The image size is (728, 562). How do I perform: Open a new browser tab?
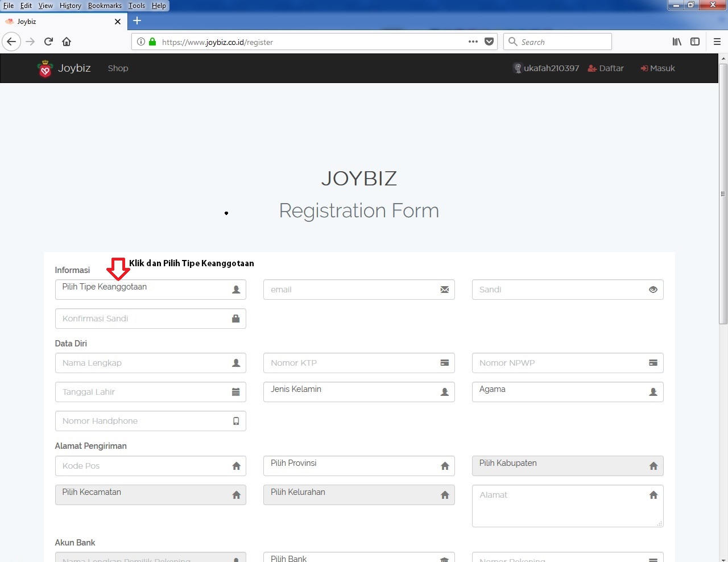pos(137,21)
